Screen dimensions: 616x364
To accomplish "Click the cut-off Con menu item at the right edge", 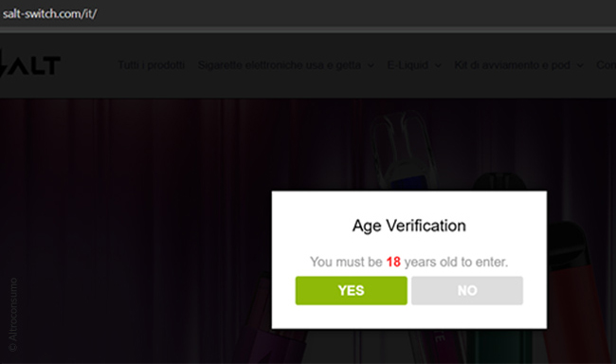I will point(606,64).
